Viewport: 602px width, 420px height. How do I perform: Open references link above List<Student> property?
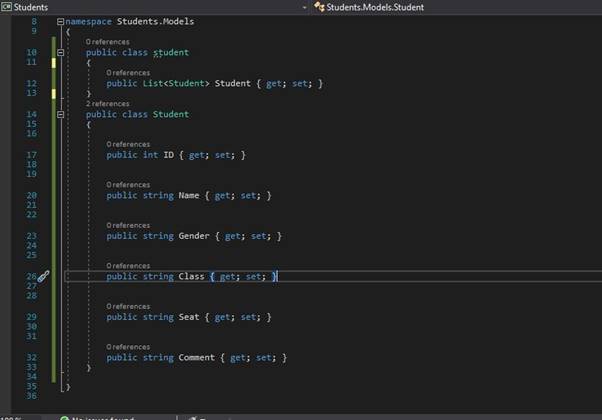click(x=128, y=73)
